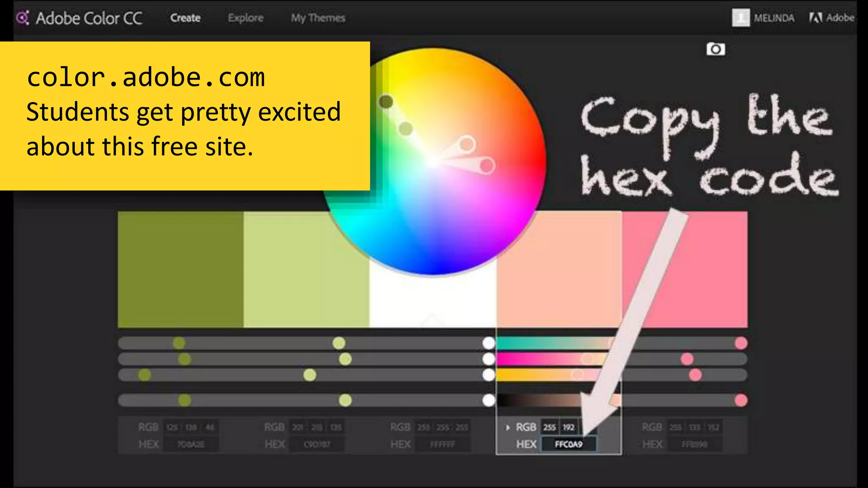The height and width of the screenshot is (488, 868).
Task: Select the pink marker on the color wheel
Action: pyautogui.click(x=487, y=165)
